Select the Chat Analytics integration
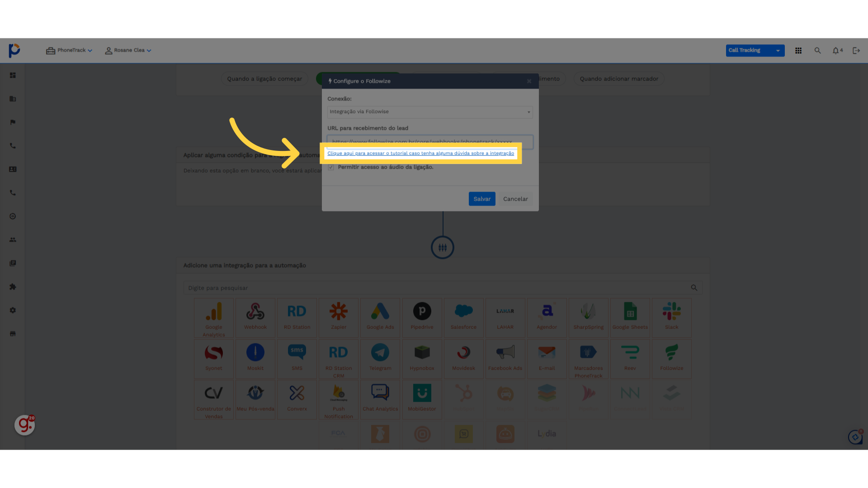 click(380, 400)
